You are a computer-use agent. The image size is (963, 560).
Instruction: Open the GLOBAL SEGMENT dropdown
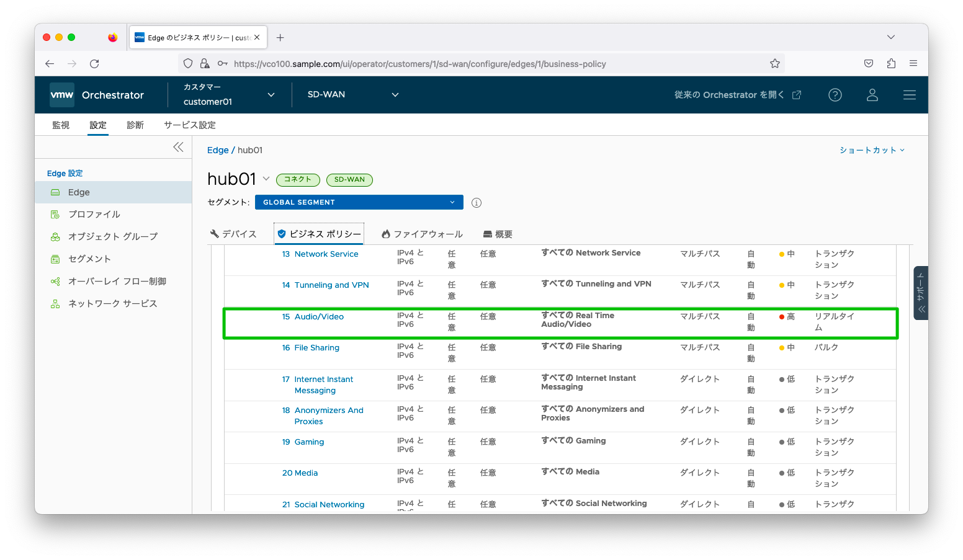[359, 202]
